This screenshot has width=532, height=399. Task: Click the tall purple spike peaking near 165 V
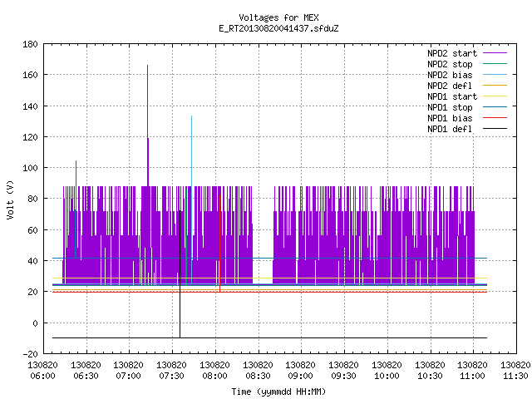pos(148,126)
